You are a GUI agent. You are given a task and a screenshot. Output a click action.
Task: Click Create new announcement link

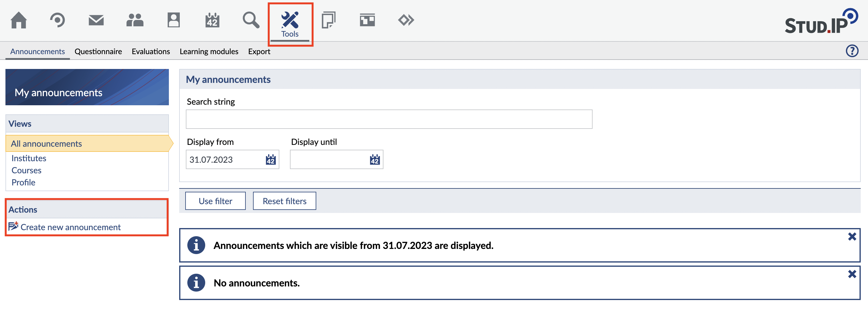[x=71, y=227]
